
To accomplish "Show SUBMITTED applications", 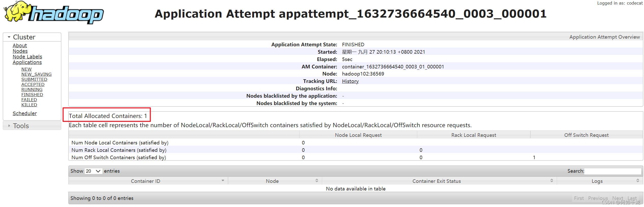I will (x=34, y=79).
